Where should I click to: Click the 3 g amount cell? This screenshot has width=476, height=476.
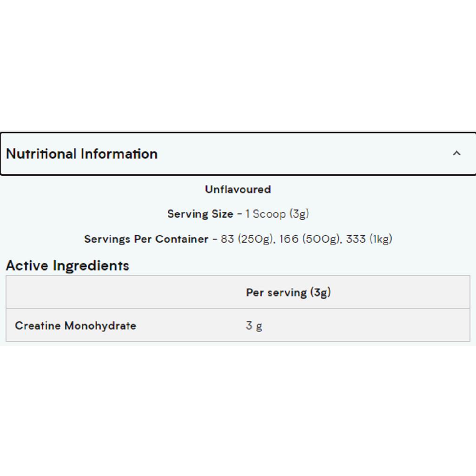[254, 325]
